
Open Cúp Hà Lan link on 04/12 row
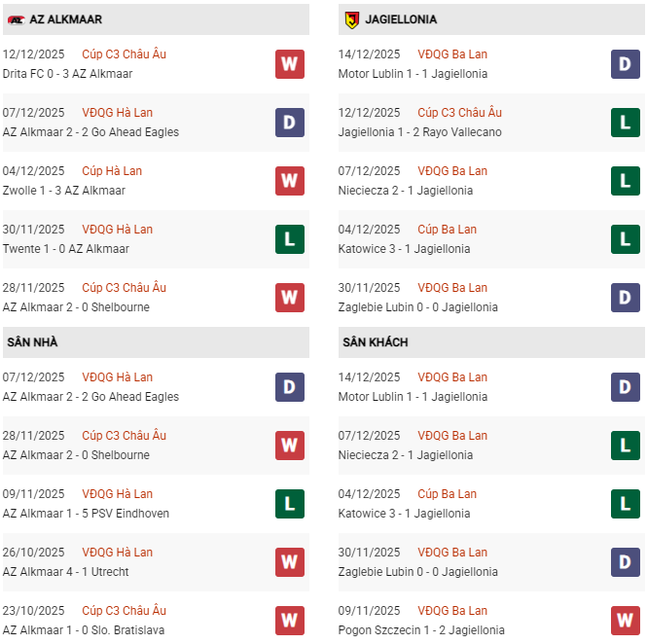coord(112,171)
